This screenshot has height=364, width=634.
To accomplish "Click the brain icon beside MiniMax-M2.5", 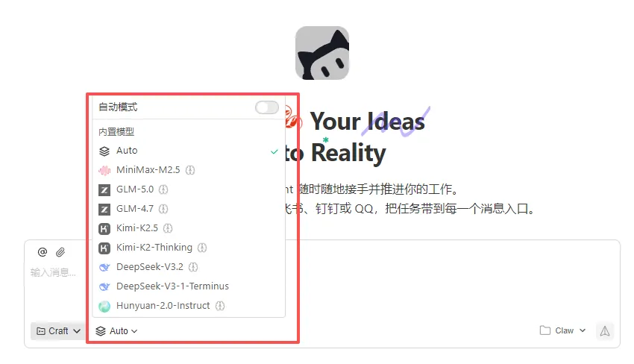I will click(190, 170).
